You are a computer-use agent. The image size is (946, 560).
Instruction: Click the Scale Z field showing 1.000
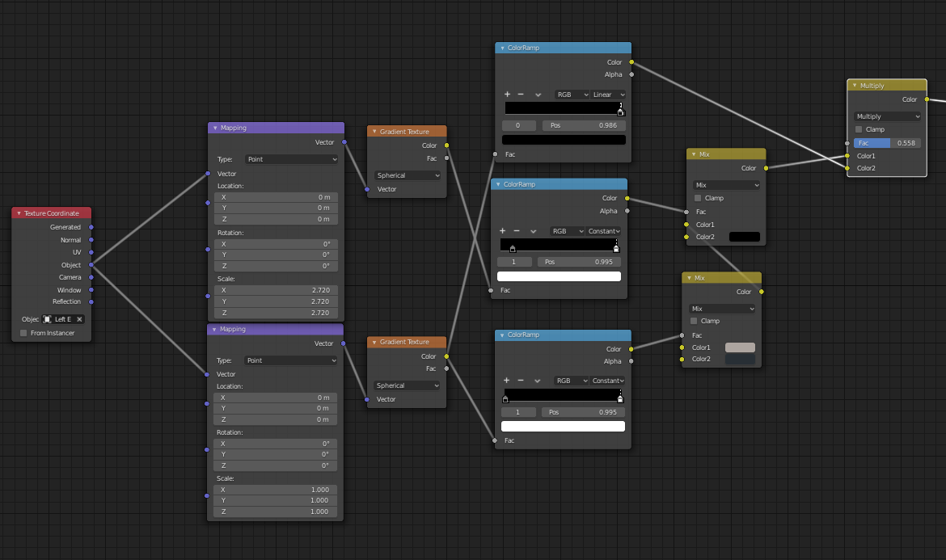(275, 512)
